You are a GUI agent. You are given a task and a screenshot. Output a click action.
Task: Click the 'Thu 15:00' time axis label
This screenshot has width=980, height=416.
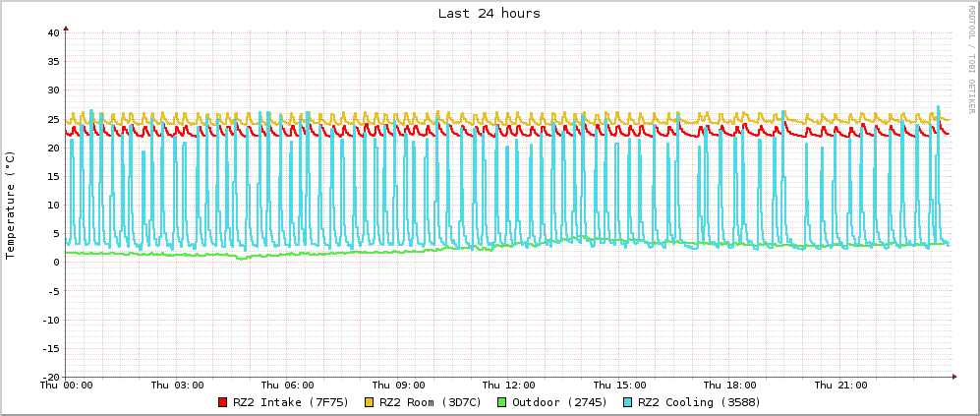[619, 386]
